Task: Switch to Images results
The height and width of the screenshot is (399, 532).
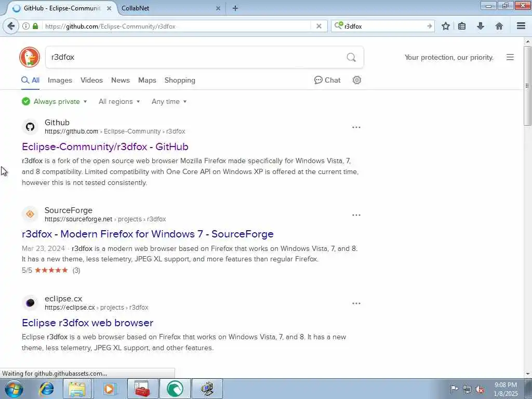Action: click(x=60, y=80)
